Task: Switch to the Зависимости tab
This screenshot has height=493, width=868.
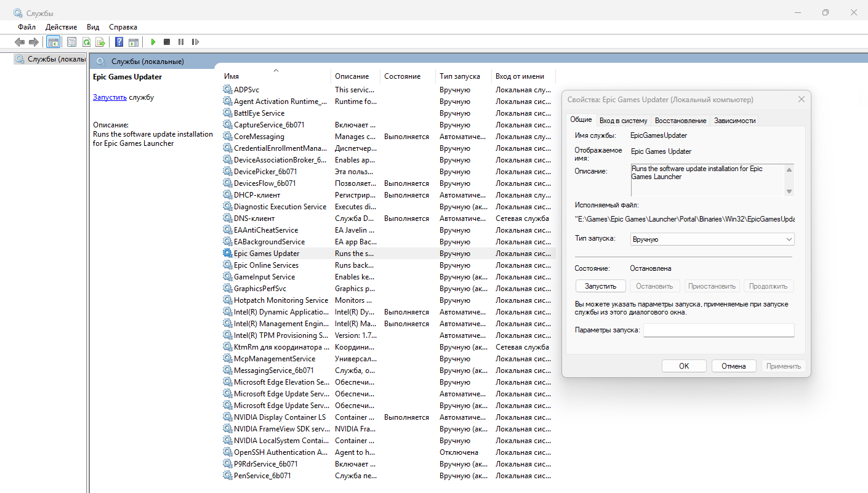Action: (x=734, y=121)
